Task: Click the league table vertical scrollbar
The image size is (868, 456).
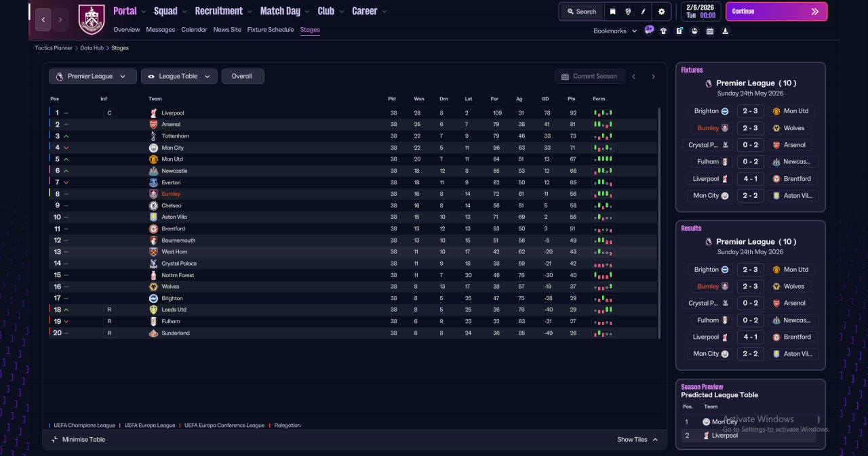Action: click(x=659, y=223)
